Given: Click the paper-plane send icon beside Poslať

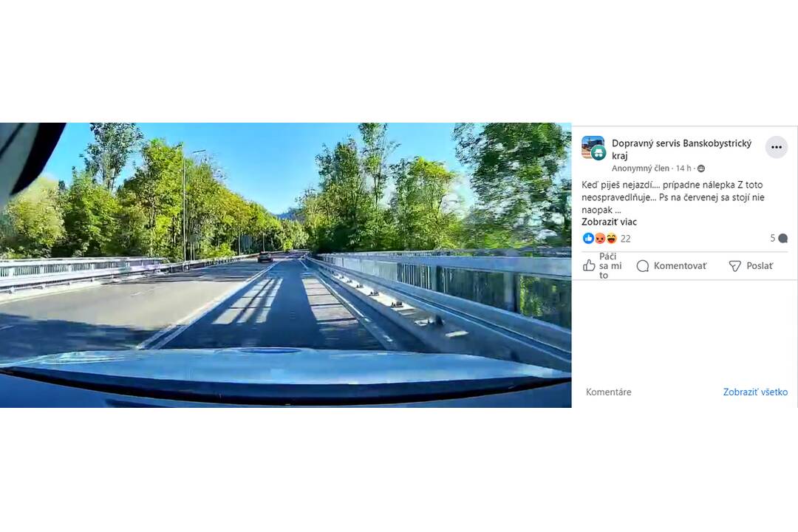Looking at the screenshot, I should click(735, 266).
